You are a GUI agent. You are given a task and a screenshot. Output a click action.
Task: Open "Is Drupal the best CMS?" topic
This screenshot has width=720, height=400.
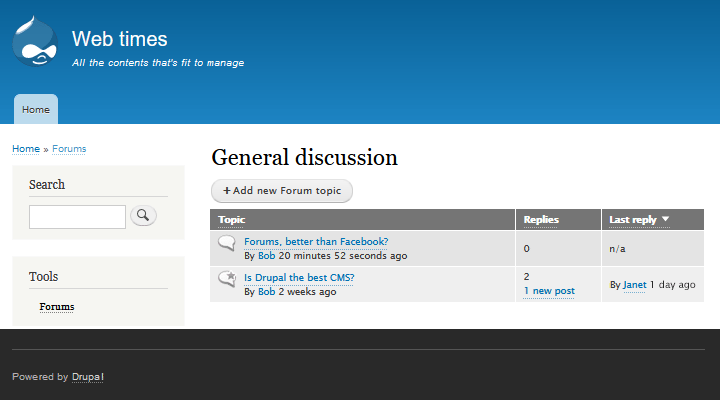pyautogui.click(x=299, y=277)
